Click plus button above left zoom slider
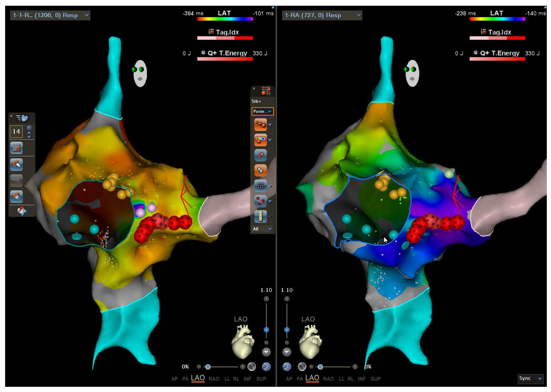The height and width of the screenshot is (392, 551). pyautogui.click(x=266, y=299)
